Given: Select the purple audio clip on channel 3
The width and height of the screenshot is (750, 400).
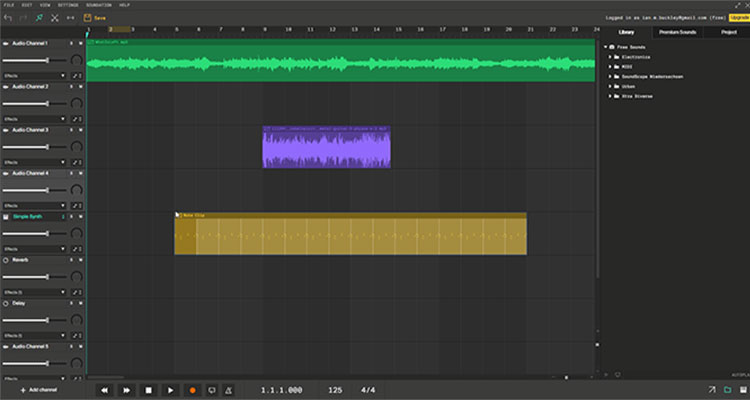Looking at the screenshot, I should coord(326,147).
